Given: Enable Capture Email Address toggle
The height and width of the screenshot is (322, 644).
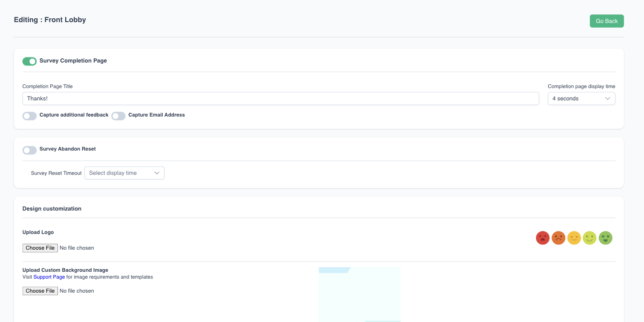Looking at the screenshot, I should tap(118, 116).
